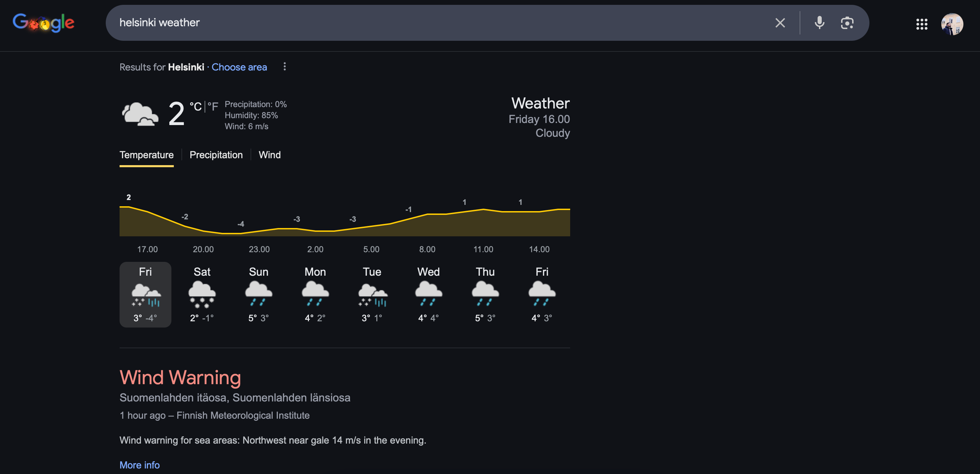Click the three-dot options menu icon
This screenshot has width=980, height=474.
pyautogui.click(x=284, y=66)
